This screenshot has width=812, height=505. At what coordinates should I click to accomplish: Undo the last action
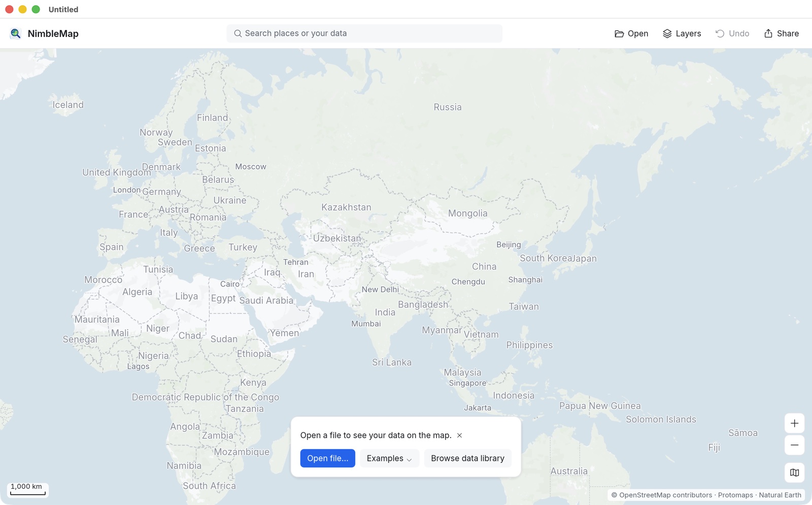[732, 33]
